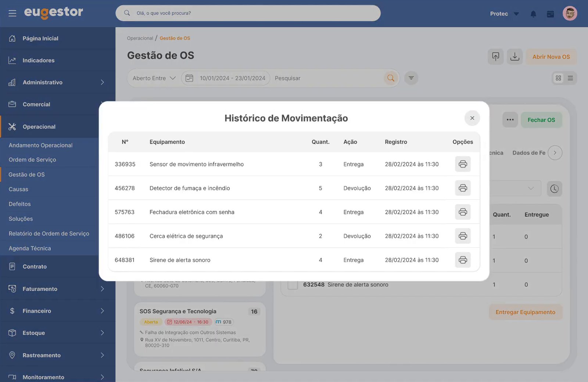Pick the date range 10/01/2024 - 23/01/2024 field
This screenshot has width=588, height=382.
[226, 78]
